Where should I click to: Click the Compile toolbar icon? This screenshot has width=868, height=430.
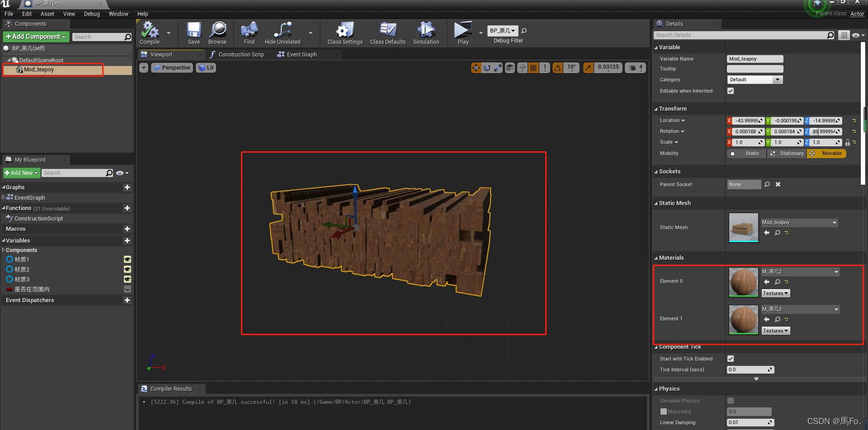(150, 31)
